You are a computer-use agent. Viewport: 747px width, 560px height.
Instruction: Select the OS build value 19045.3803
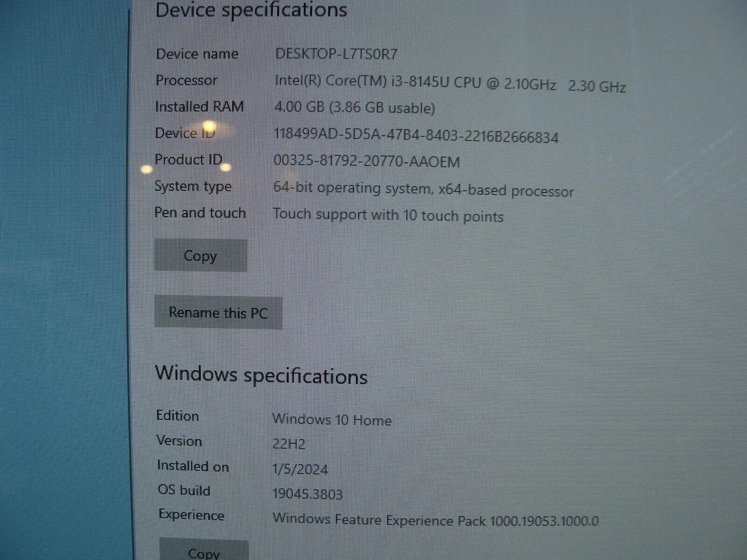[x=308, y=494]
